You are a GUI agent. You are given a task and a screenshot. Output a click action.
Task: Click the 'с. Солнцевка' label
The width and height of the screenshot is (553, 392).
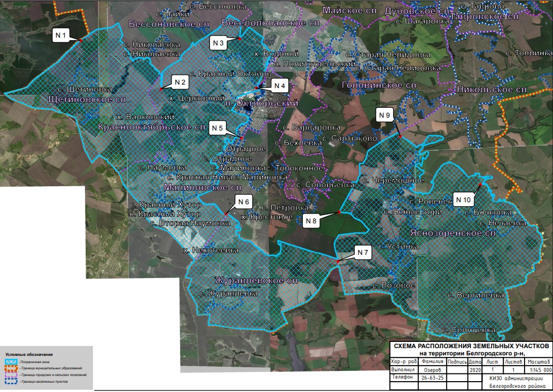pos(469,330)
